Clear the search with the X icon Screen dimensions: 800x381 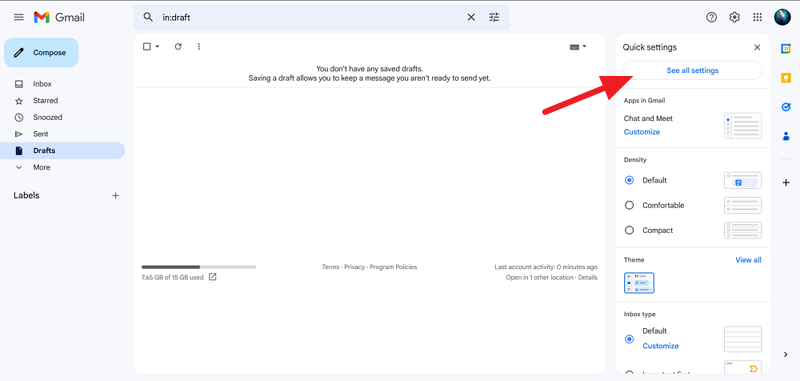[471, 17]
